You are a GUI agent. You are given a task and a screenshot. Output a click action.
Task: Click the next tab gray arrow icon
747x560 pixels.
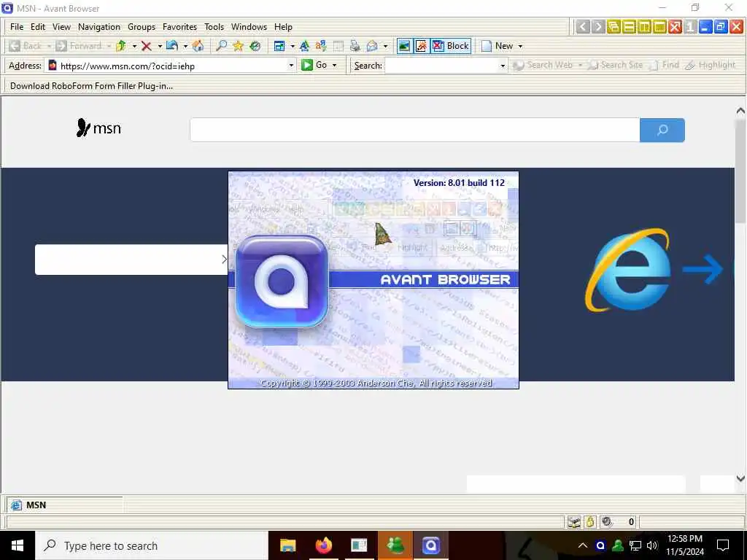(598, 27)
